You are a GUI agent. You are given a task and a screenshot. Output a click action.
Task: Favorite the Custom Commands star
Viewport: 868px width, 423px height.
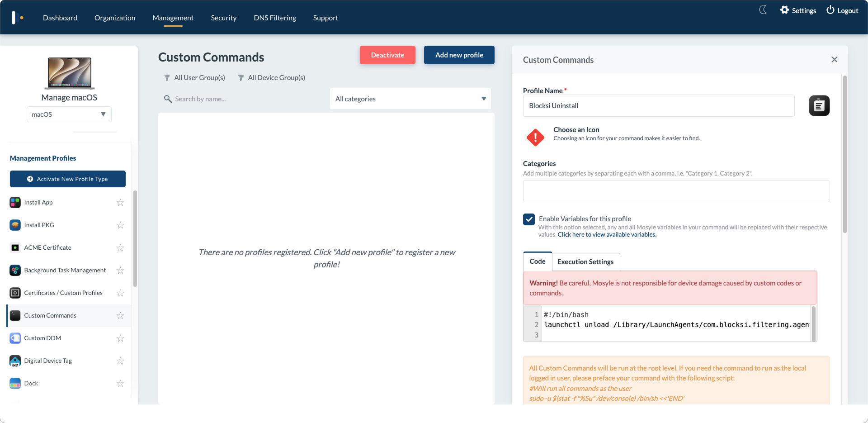click(x=120, y=315)
